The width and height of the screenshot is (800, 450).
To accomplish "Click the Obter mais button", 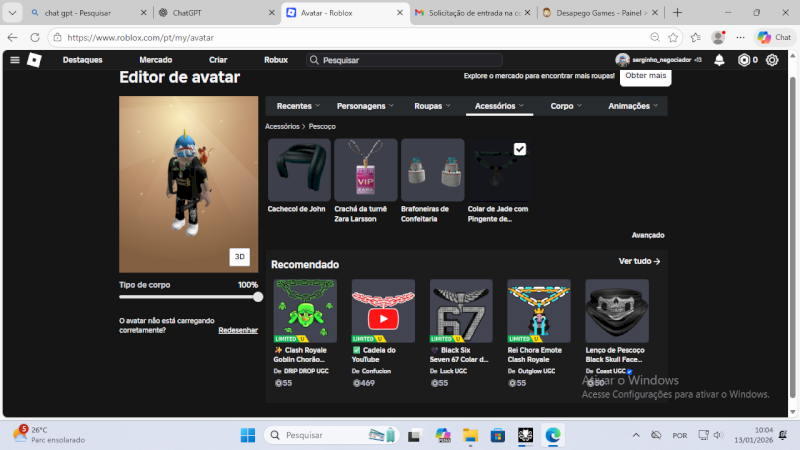I will pos(645,76).
